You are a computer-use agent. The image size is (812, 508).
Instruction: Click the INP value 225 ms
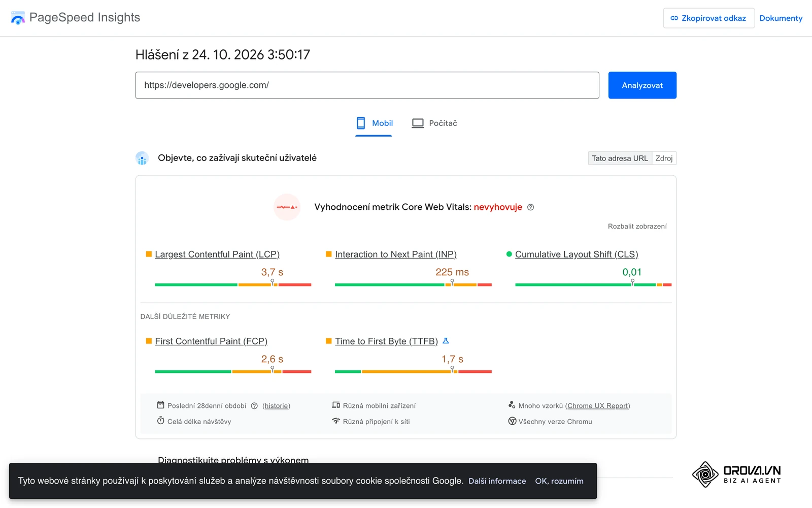tap(452, 272)
